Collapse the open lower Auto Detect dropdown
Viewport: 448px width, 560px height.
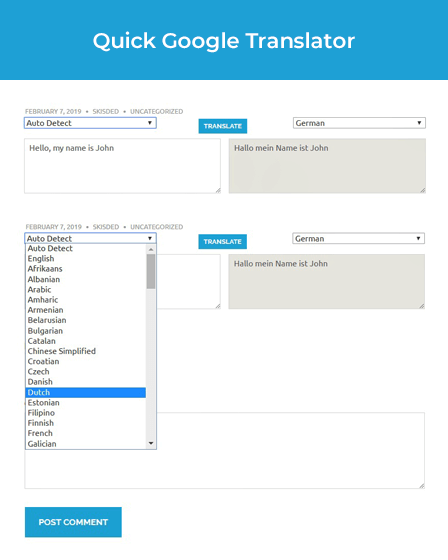90,238
